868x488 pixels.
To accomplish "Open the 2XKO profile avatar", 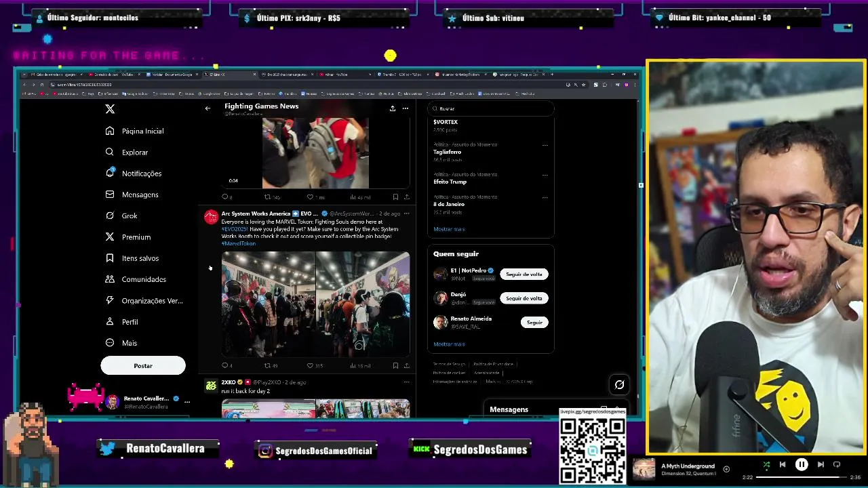I will click(x=212, y=386).
